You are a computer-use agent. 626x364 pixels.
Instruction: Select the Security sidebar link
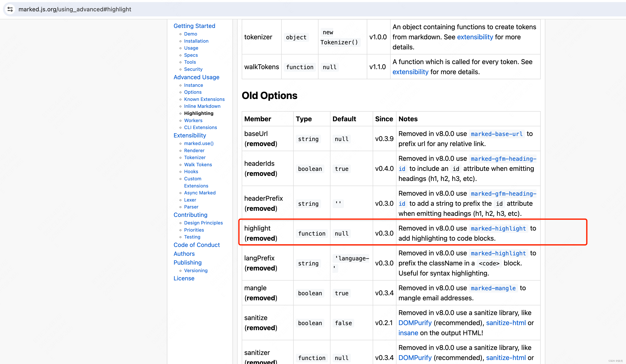(x=193, y=69)
